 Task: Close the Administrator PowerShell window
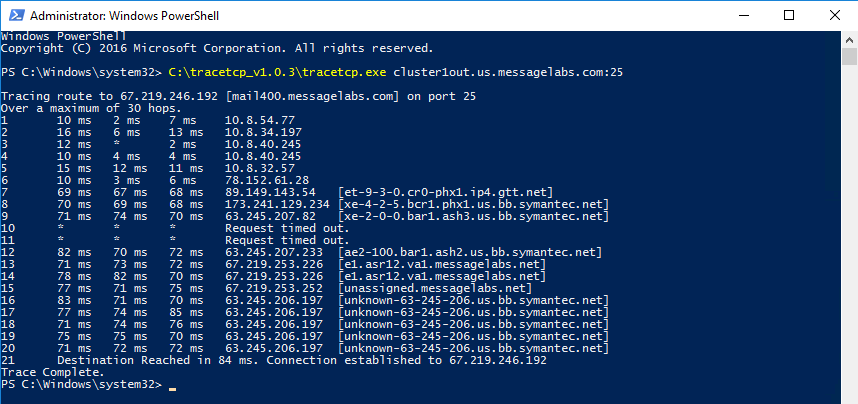click(834, 15)
